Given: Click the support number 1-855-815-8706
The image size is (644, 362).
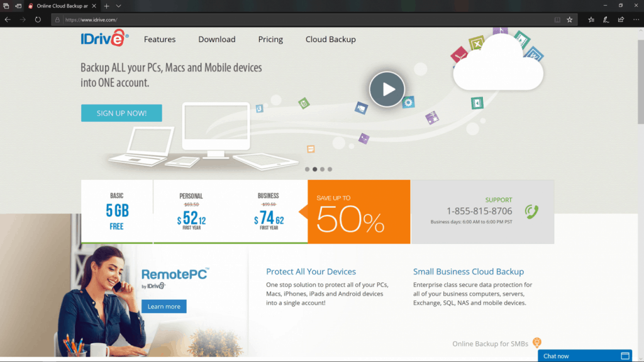Looking at the screenshot, I should point(479,211).
